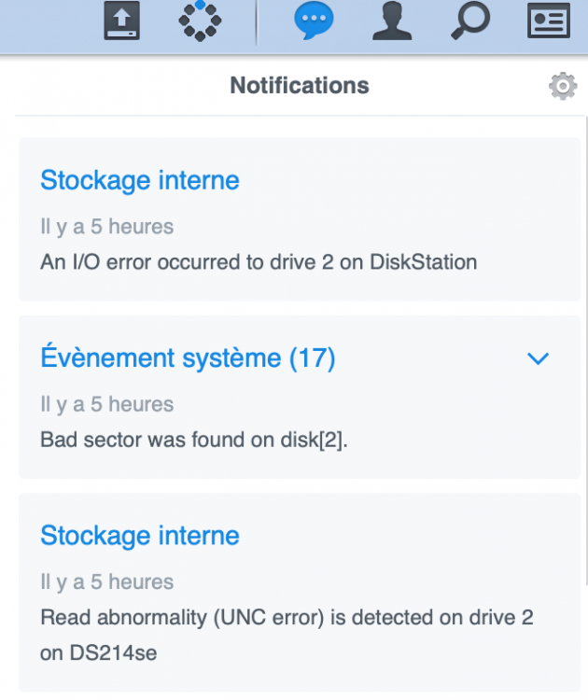Select the I/O error on drive 2 message
The width and height of the screenshot is (588, 700).
[259, 262]
